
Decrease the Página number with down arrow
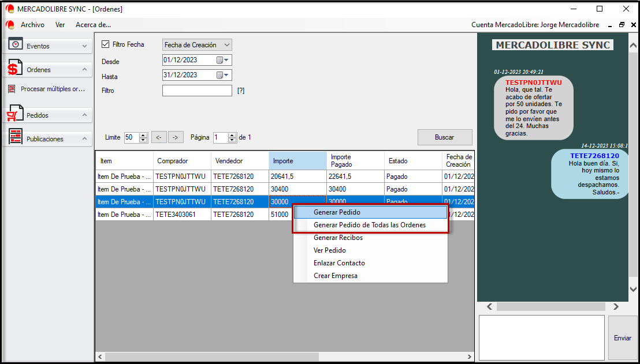232,140
